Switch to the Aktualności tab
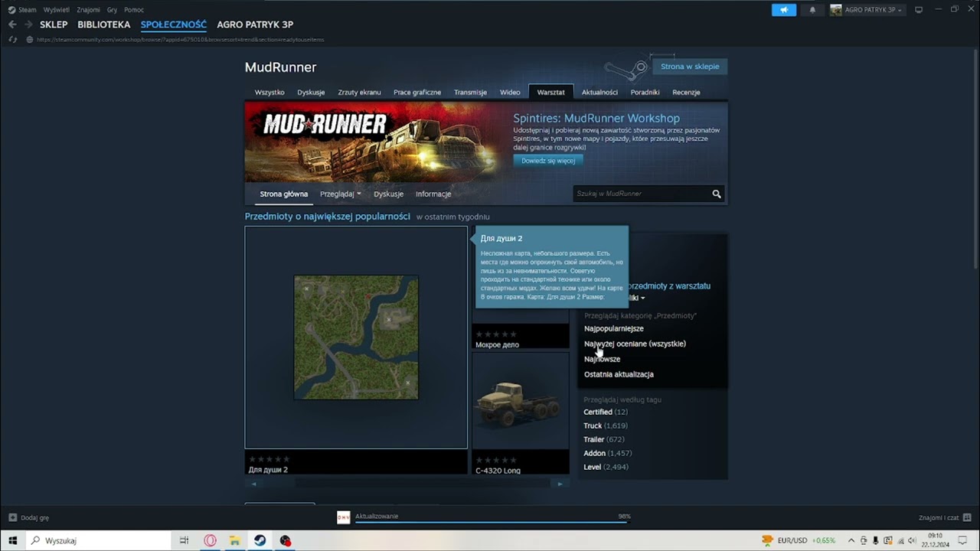980x551 pixels. pyautogui.click(x=599, y=92)
